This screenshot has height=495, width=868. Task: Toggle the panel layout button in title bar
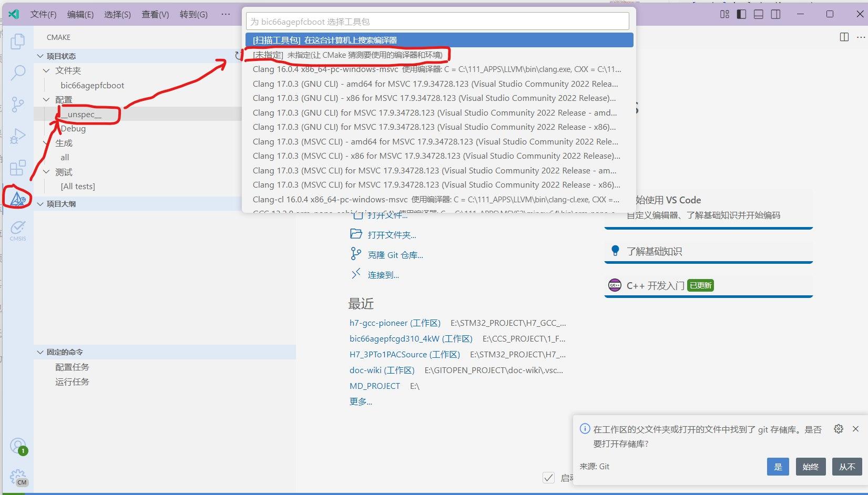tap(759, 14)
